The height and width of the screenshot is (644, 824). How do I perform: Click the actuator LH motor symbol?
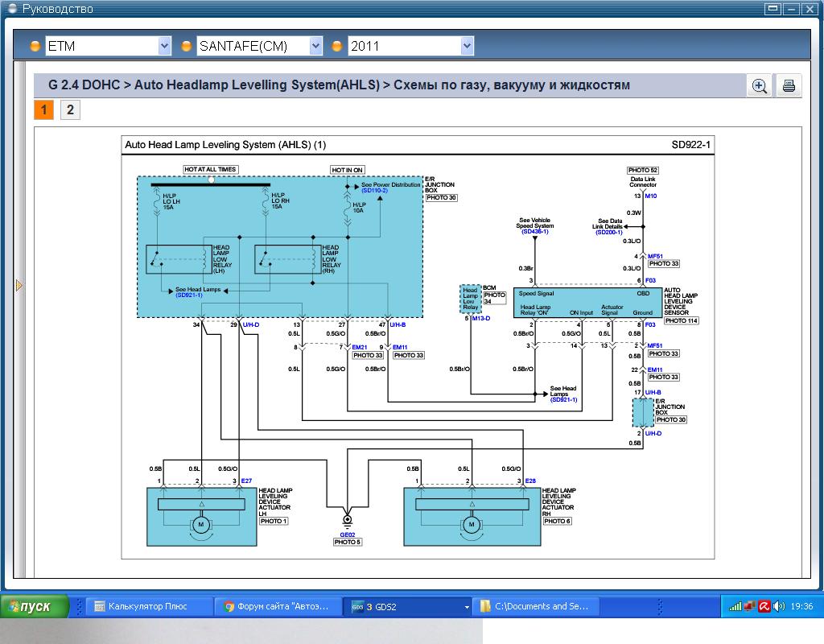click(200, 525)
